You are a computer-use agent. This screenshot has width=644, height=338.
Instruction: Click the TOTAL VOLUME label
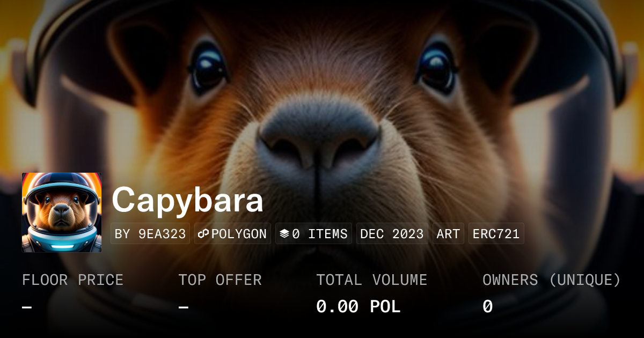coord(371,280)
